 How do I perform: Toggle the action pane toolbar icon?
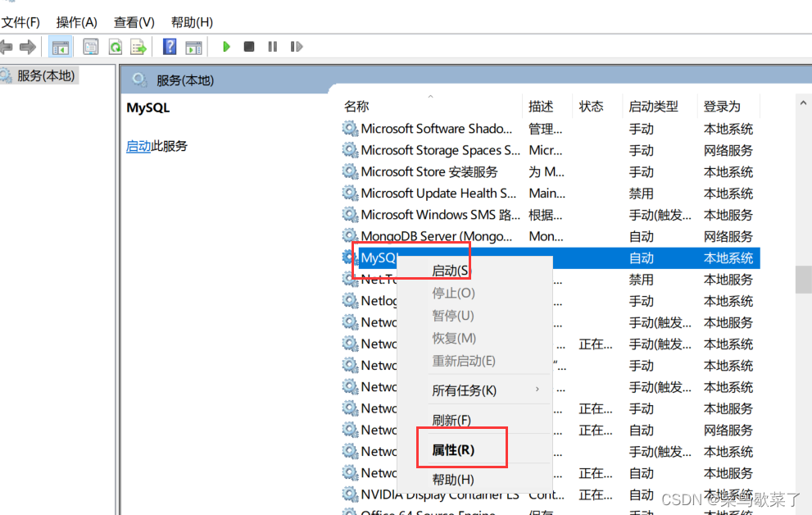pos(194,47)
